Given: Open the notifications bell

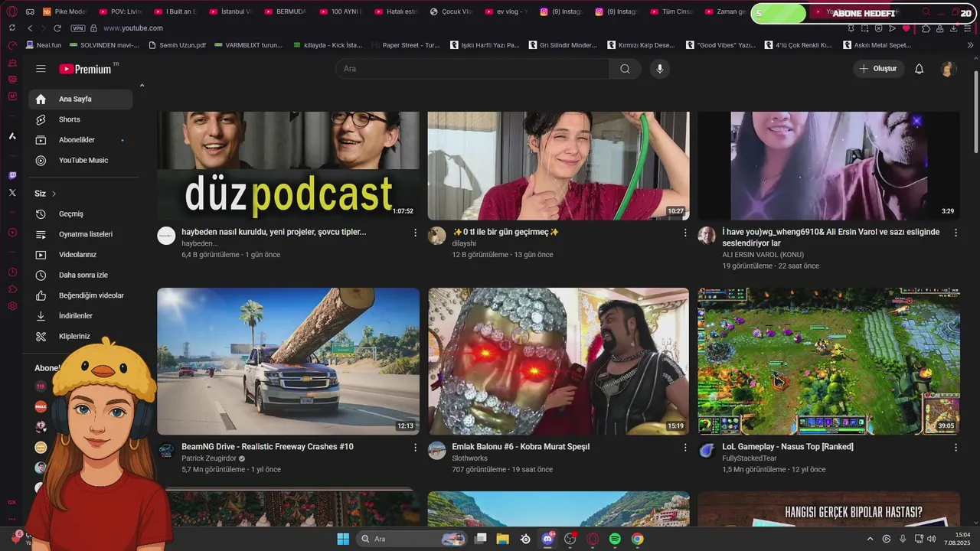Looking at the screenshot, I should 920,69.
